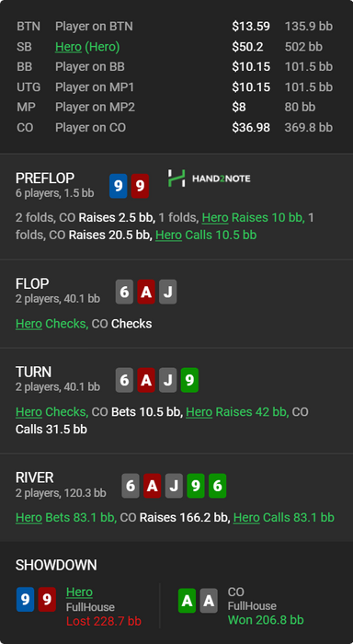Click Hero Bets 83.1 bb river action
This screenshot has width=353, height=644.
66,517
